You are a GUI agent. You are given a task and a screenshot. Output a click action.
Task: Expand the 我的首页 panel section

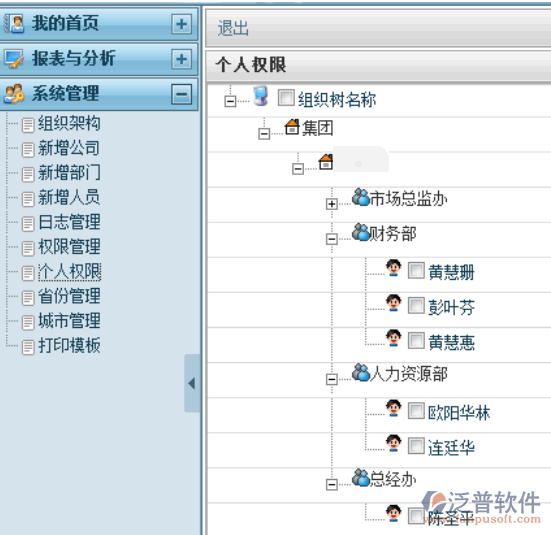(181, 24)
